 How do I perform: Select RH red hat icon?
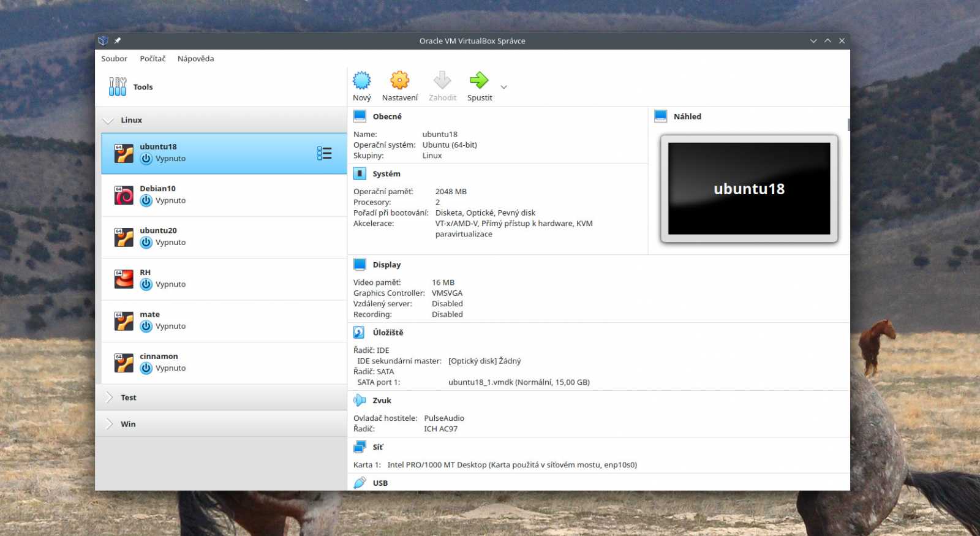point(124,279)
